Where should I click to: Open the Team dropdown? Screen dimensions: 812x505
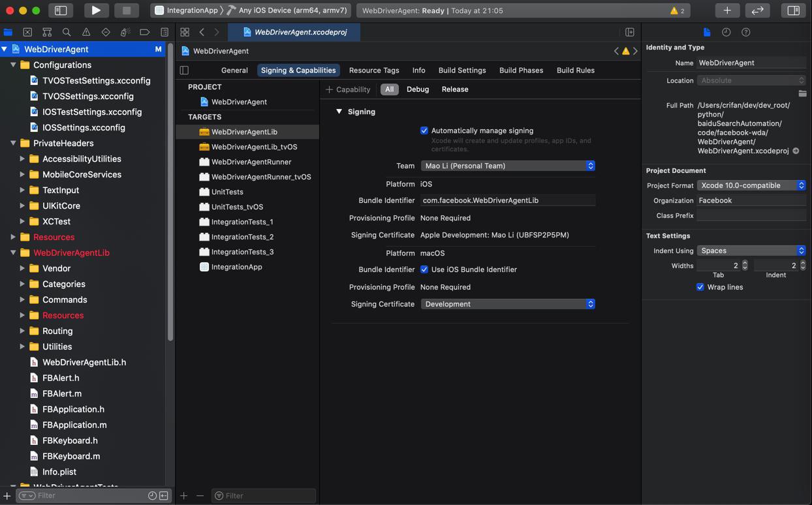(x=508, y=166)
